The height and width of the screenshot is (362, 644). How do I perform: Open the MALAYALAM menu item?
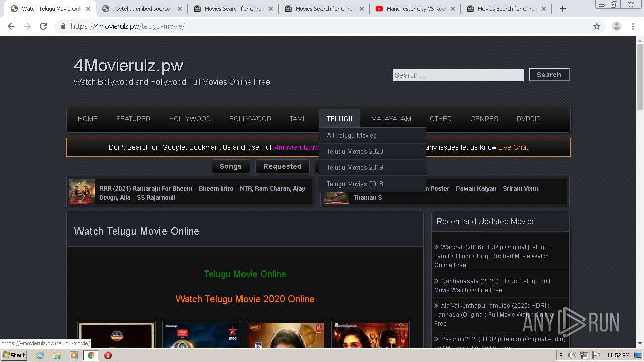coord(391,119)
